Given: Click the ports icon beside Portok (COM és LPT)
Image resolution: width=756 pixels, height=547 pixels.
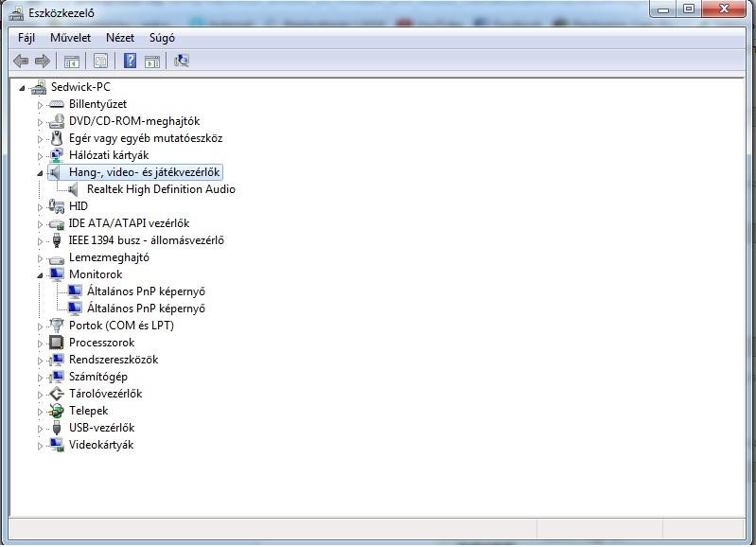Looking at the screenshot, I should point(57,326).
